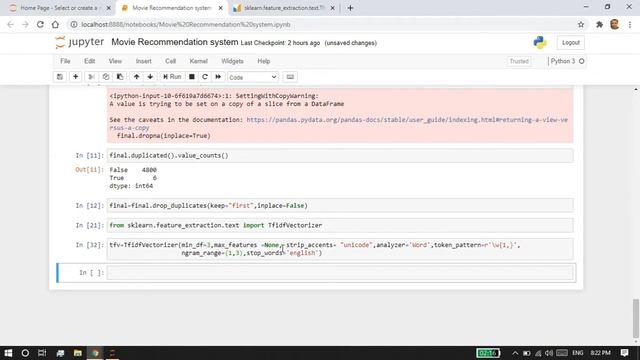
Task: Click the Trusted notebook indicator
Action: click(519, 61)
